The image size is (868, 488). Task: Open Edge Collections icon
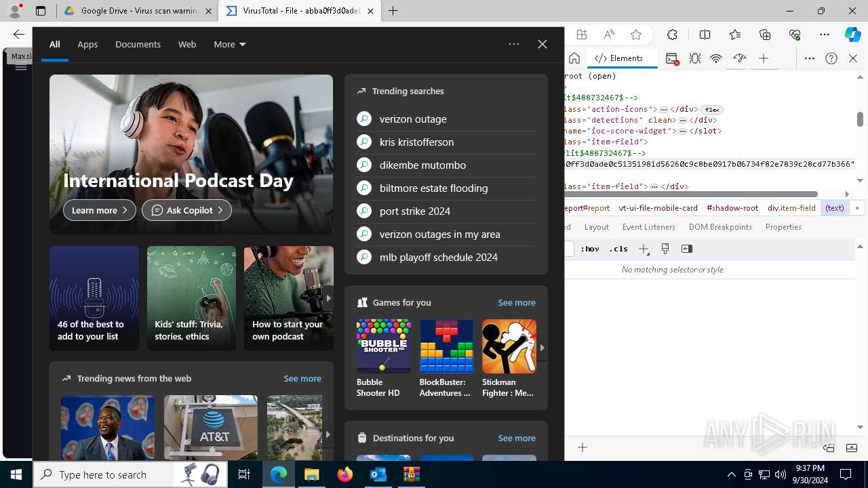pyautogui.click(x=765, y=35)
